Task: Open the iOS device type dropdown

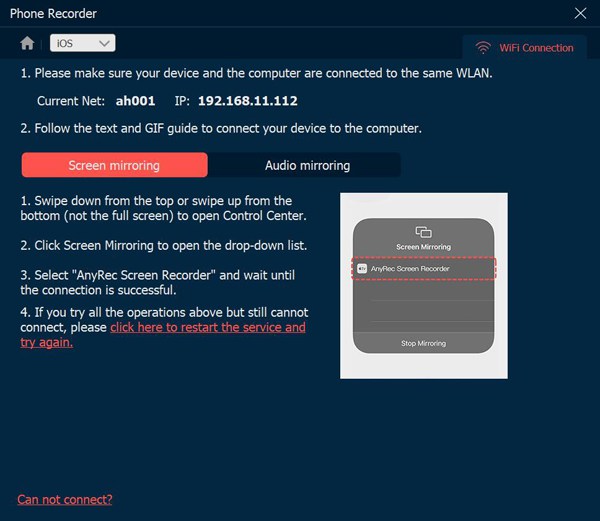Action: 83,43
